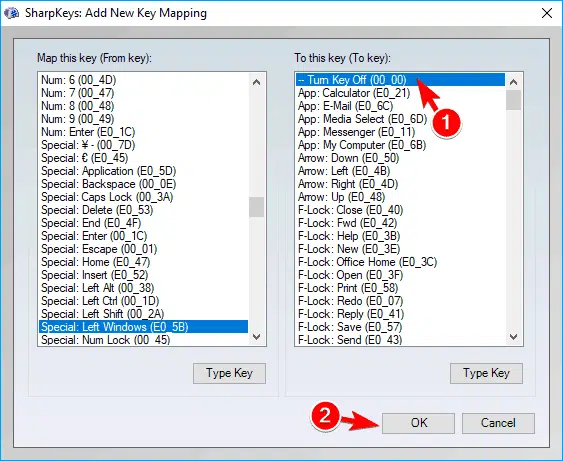This screenshot has height=461, width=563.
Task: Select Special: Left Ctrl (00_1D) entry
Action: pos(143,301)
